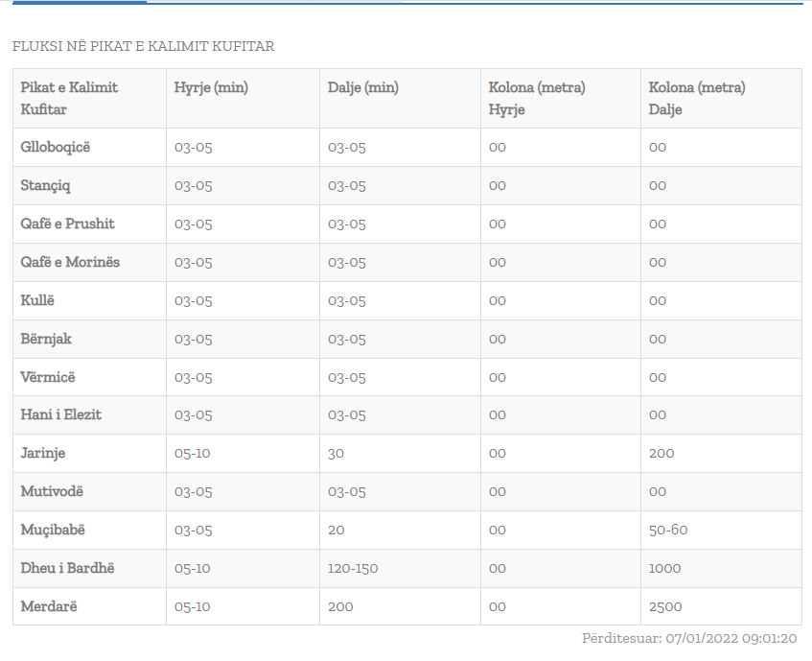Click the Qafë e Prushit row label
The image size is (812, 661).
[x=67, y=224]
